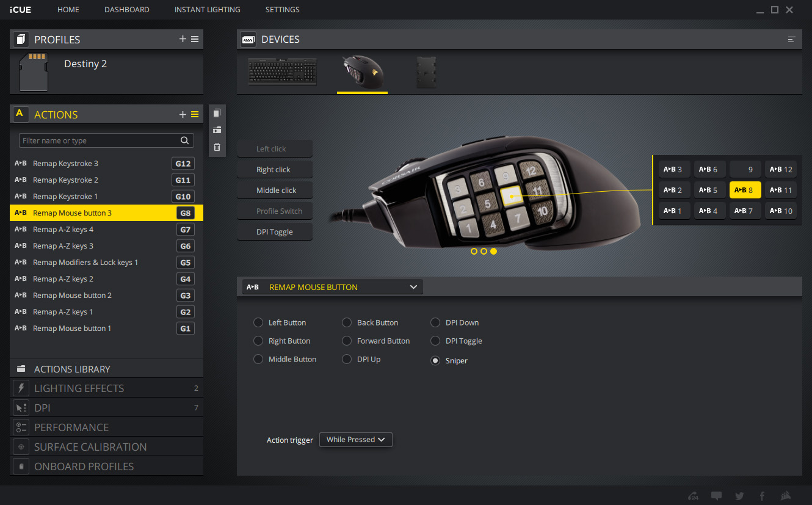Expand the Performance section

point(106,427)
